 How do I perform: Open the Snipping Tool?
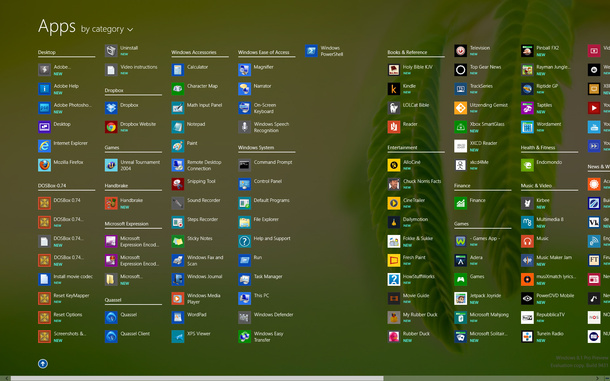pos(193,184)
